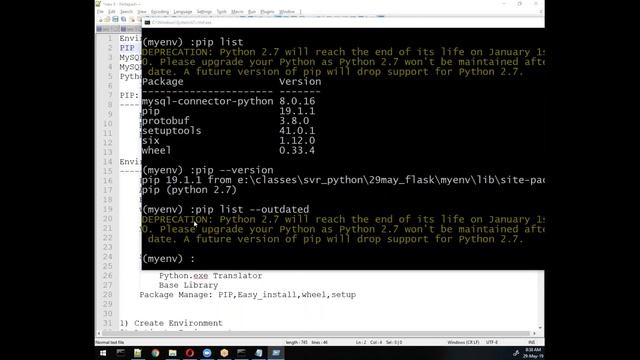
Task: Click the 'setuptools' row in terminal
Action: tap(229, 131)
